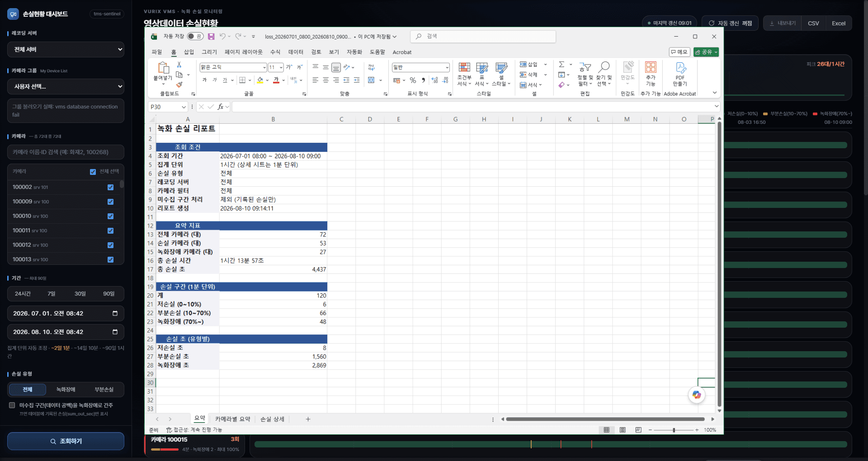Click the page layout view icon in status bar

click(623, 430)
